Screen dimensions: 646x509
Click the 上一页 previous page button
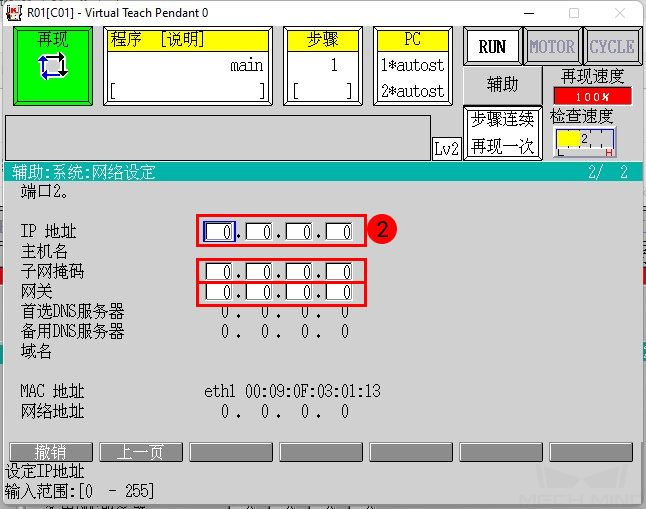pos(141,452)
